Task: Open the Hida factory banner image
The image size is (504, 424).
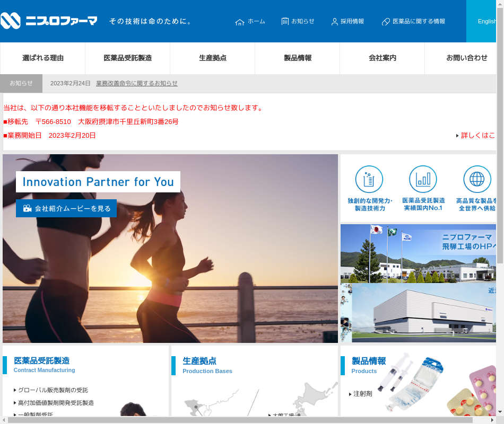Action: pos(419,253)
